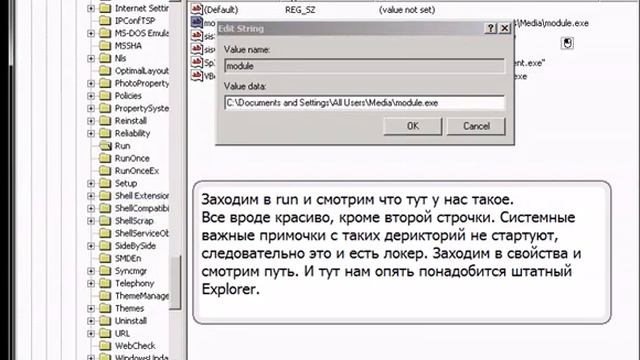Click the Run folder icon
Viewport: 640px width, 360px height.
(x=105, y=145)
